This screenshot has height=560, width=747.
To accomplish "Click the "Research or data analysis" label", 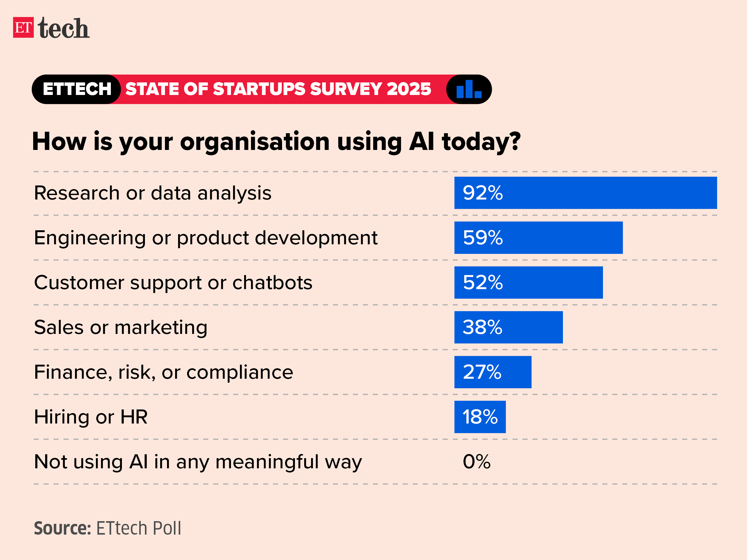I will coord(153,193).
